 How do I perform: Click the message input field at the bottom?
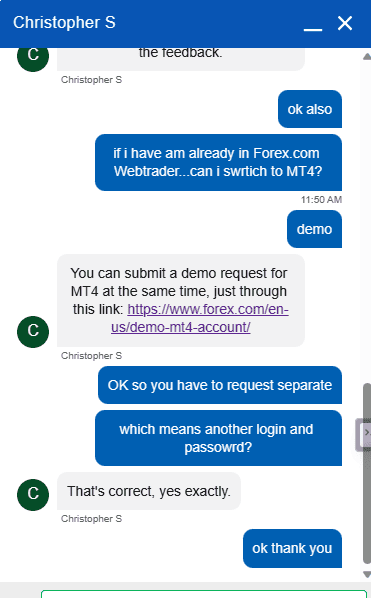pos(204,594)
